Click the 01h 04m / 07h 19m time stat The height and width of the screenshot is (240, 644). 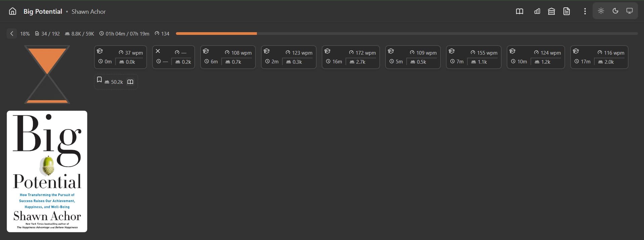click(124, 34)
